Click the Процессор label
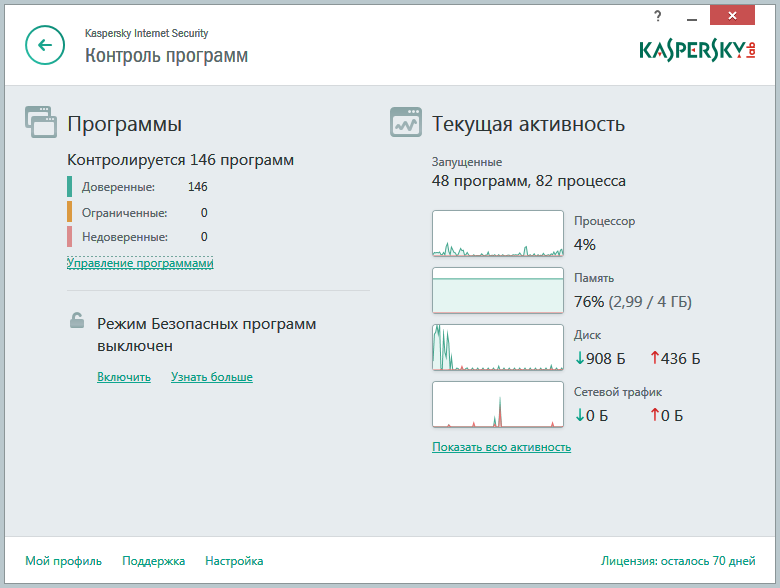This screenshot has height=588, width=780. pos(604,221)
